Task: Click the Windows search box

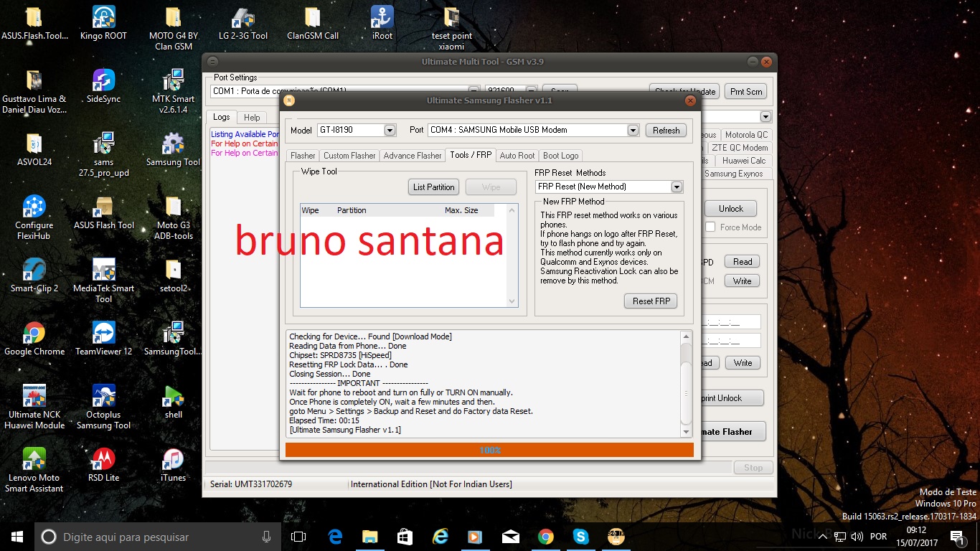Action: pos(158,537)
